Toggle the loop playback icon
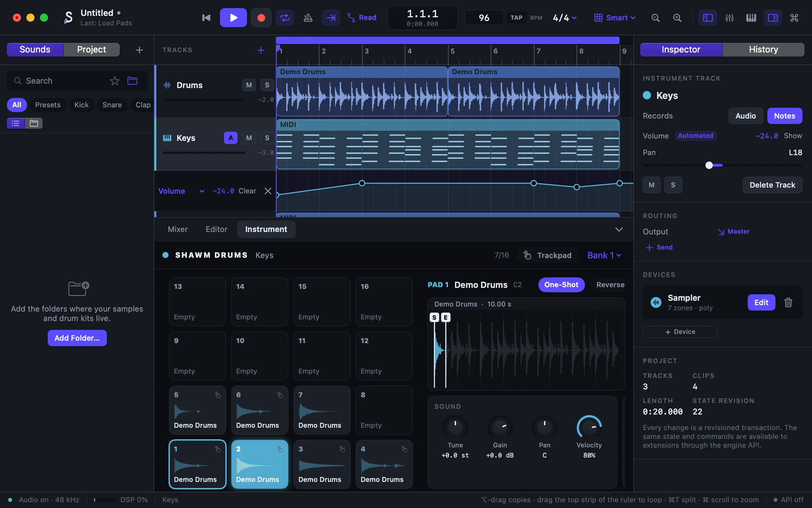The image size is (812, 508). click(285, 18)
